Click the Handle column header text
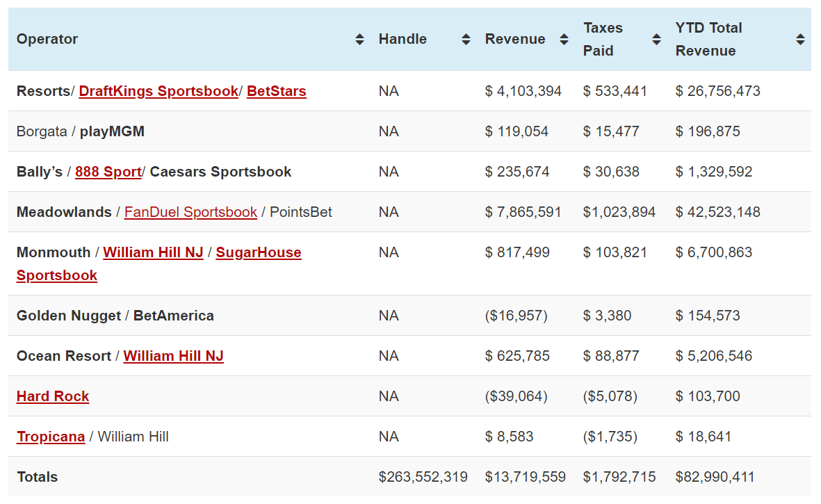Screen dimensions: 821x504 click(x=403, y=40)
